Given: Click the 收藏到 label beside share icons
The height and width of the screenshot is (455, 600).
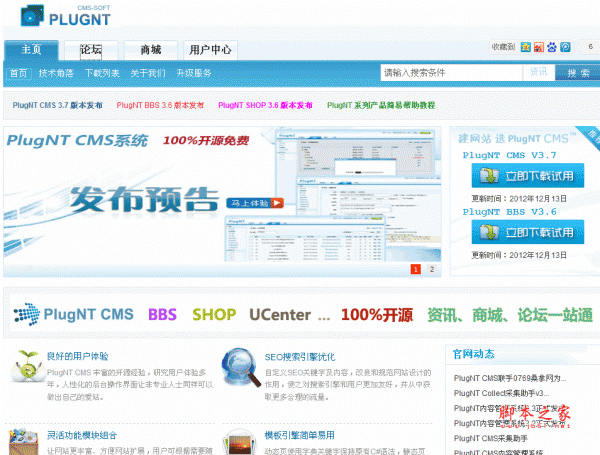Looking at the screenshot, I should tap(504, 47).
